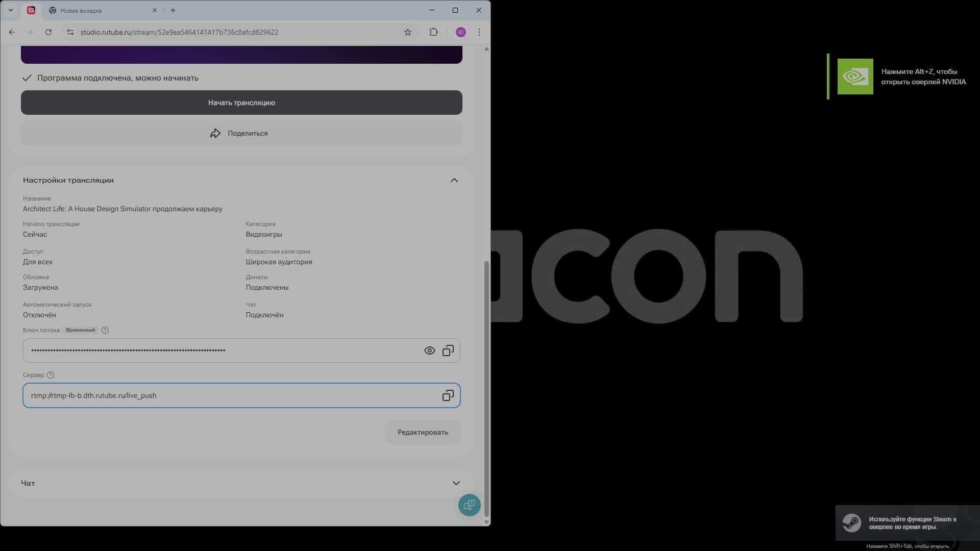The width and height of the screenshot is (980, 551).
Task: Open a new browser tab
Action: coord(173,10)
